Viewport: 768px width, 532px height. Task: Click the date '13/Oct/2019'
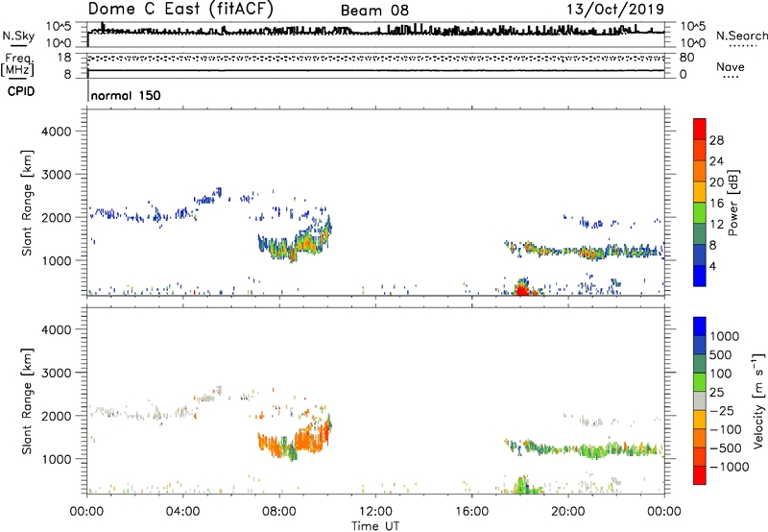615,10
